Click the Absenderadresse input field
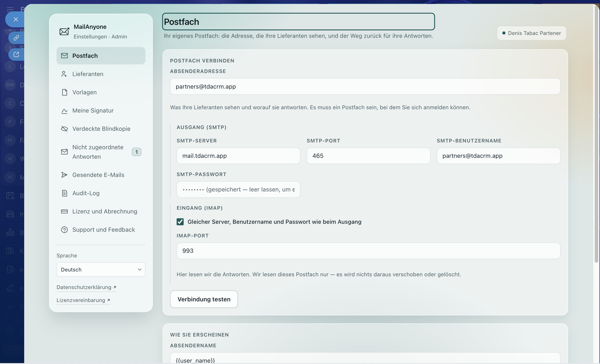This screenshot has height=364, width=600. pyautogui.click(x=365, y=86)
